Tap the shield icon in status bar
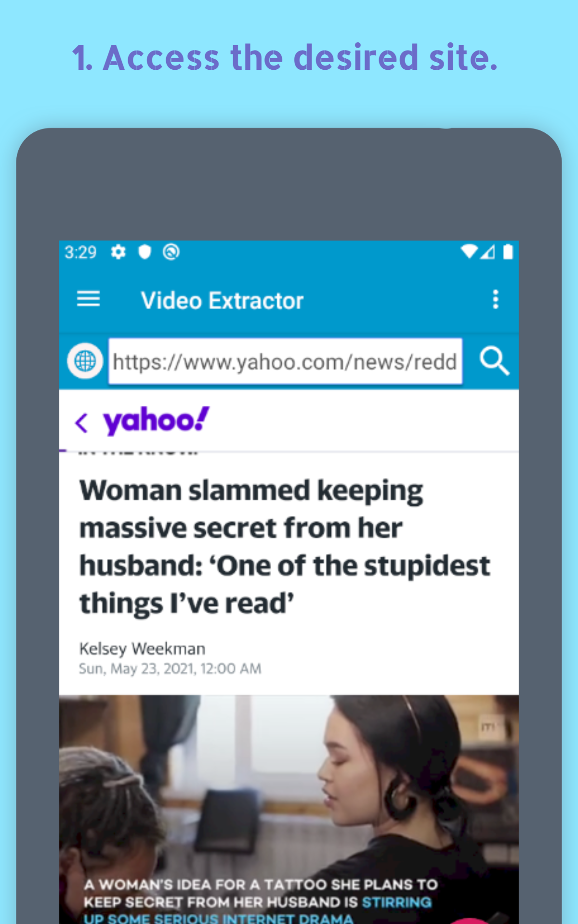The image size is (578, 924). 144,252
